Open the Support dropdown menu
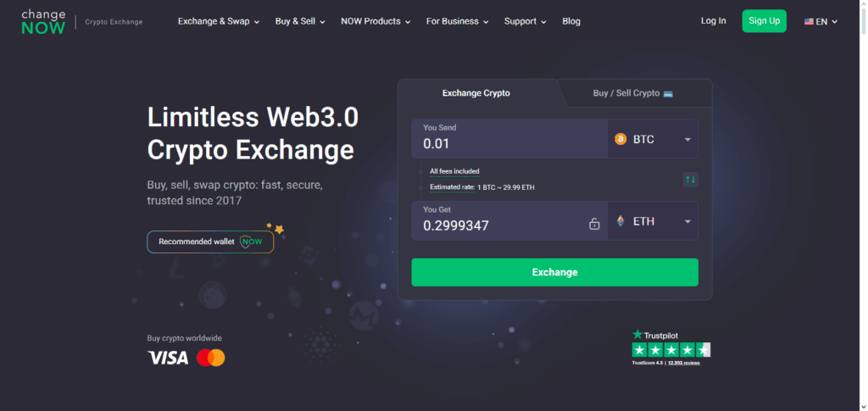The image size is (868, 411). [526, 21]
